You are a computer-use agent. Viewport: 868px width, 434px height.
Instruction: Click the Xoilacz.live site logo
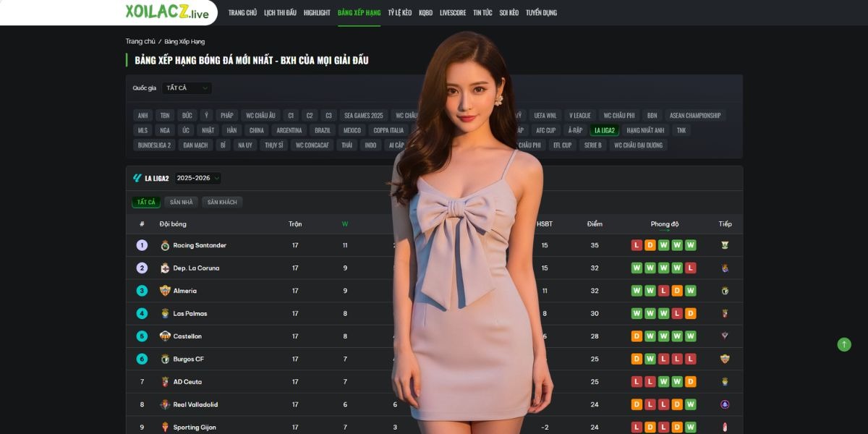[x=166, y=12]
